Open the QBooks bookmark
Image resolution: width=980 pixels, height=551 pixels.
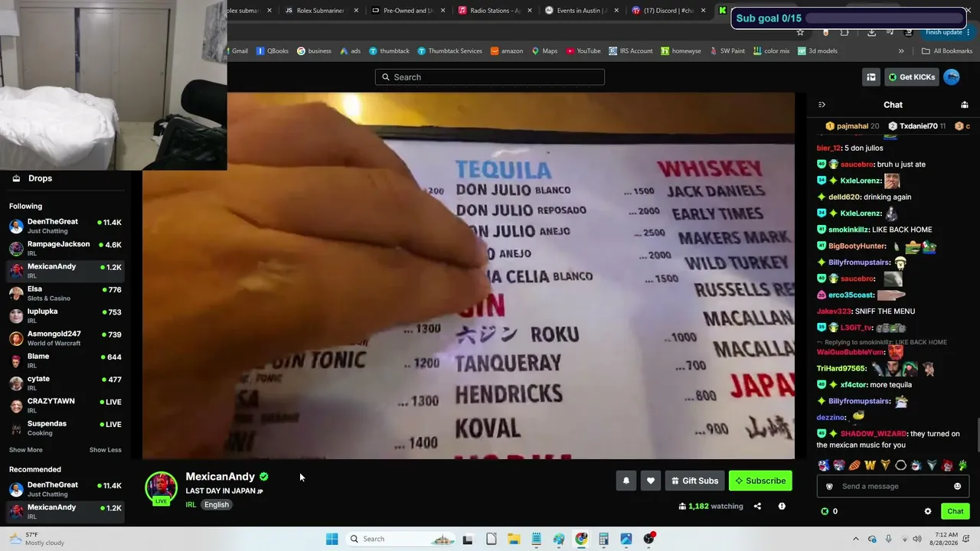coord(273,51)
